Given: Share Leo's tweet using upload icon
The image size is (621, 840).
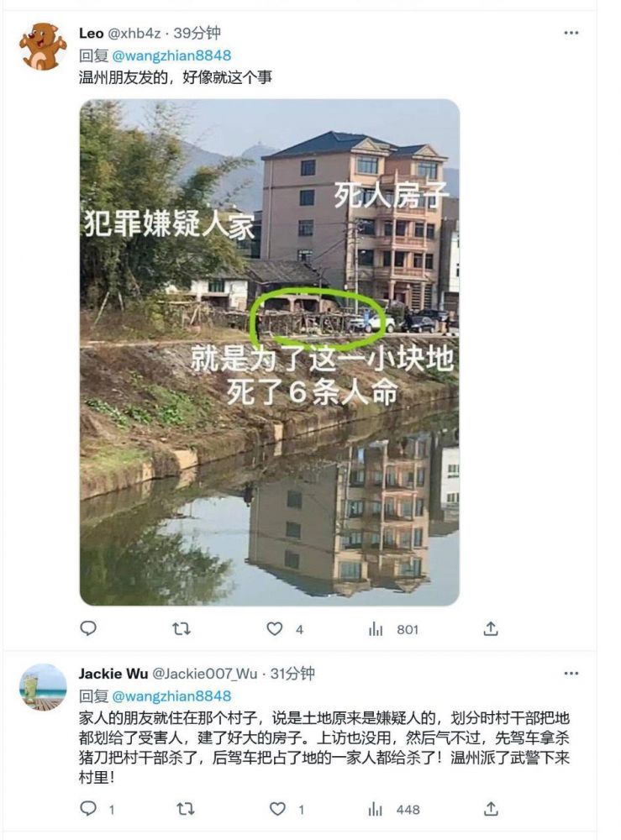Looking at the screenshot, I should pos(490,628).
